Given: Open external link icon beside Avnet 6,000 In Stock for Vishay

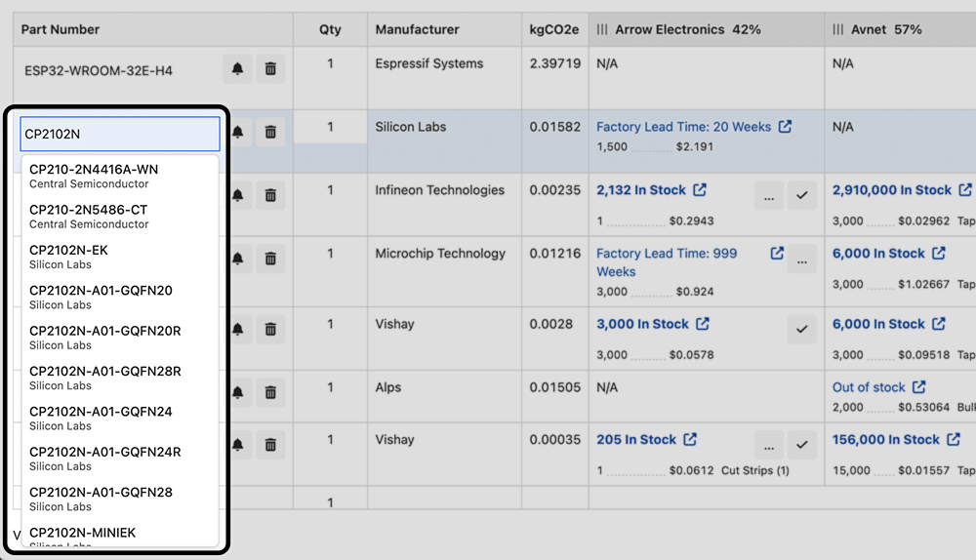Looking at the screenshot, I should click(x=939, y=324).
